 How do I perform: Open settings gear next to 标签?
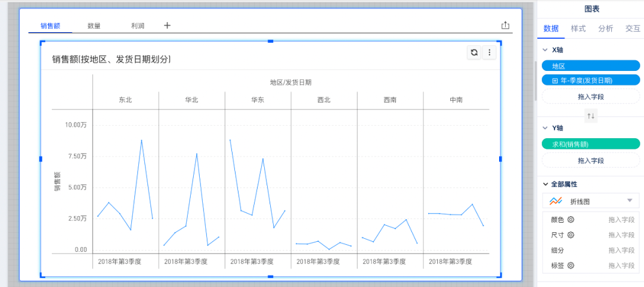(x=571, y=266)
